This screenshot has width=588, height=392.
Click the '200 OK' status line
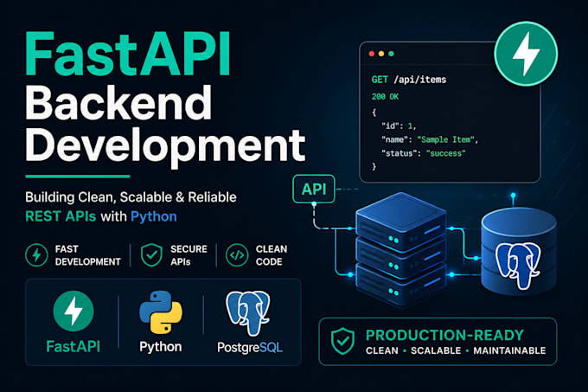385,97
